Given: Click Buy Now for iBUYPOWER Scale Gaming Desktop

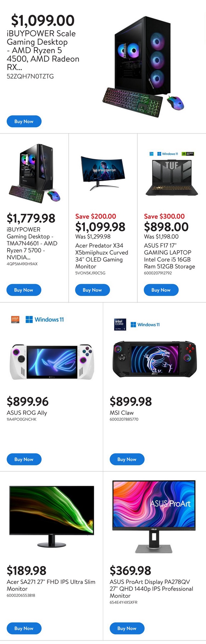Looking at the screenshot, I should 24,121.
